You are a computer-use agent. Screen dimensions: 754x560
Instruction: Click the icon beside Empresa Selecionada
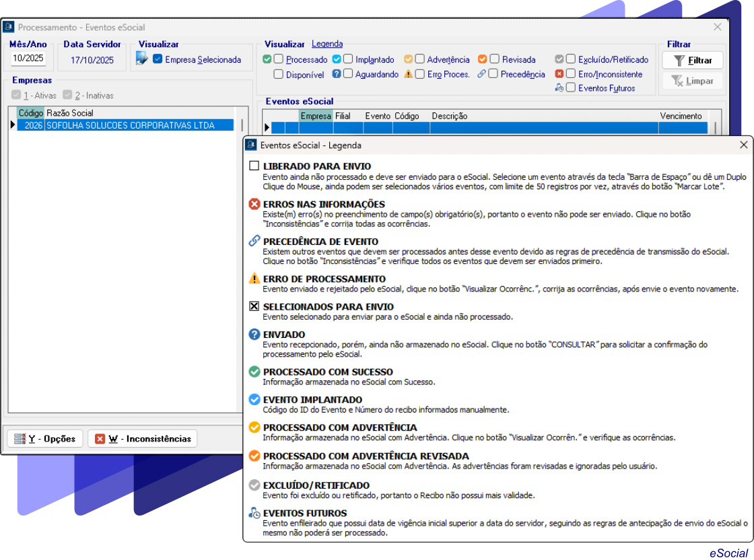pos(141,59)
